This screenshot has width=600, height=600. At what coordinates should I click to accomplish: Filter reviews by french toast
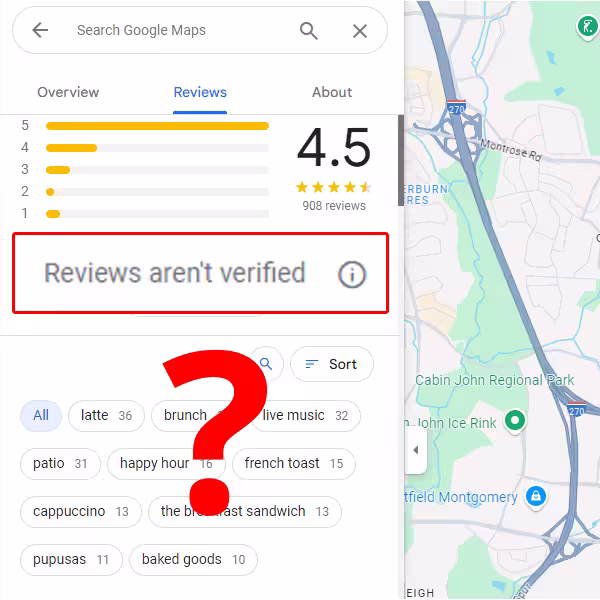point(293,464)
